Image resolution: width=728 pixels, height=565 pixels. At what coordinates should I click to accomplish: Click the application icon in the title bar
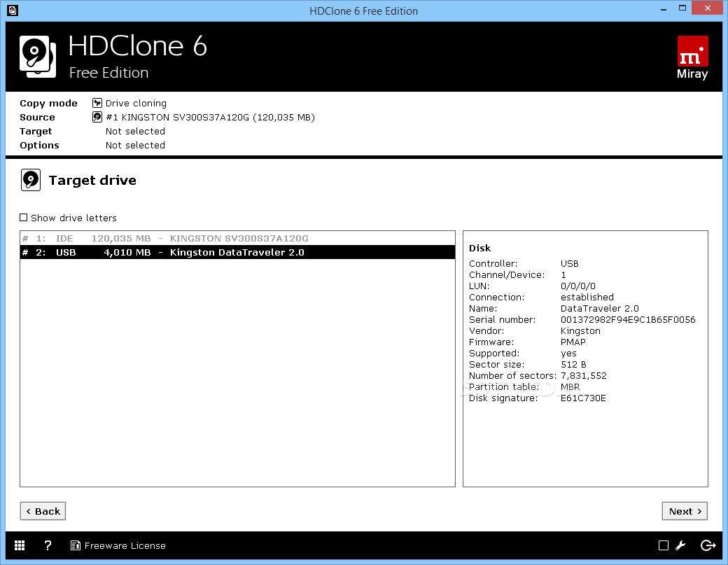click(x=13, y=11)
